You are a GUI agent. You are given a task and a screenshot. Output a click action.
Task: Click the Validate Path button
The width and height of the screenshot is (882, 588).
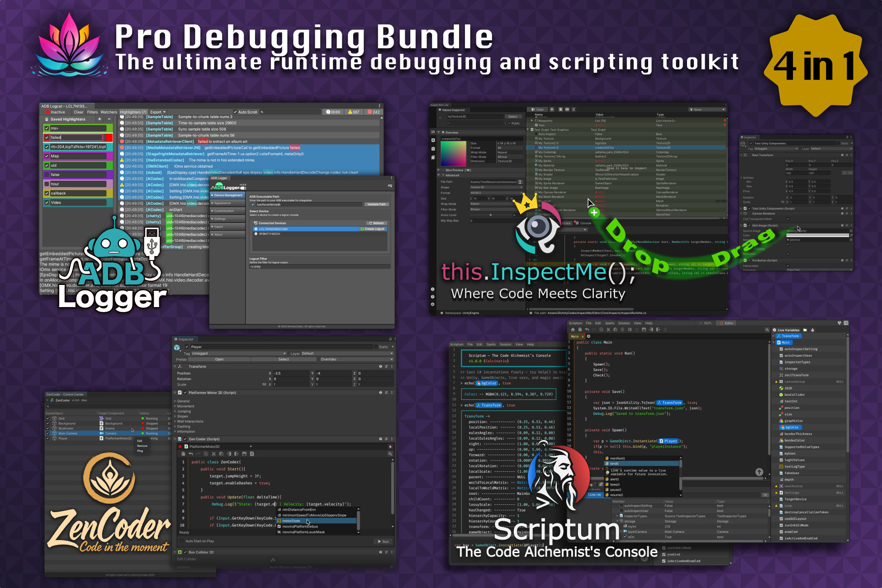[x=376, y=204]
